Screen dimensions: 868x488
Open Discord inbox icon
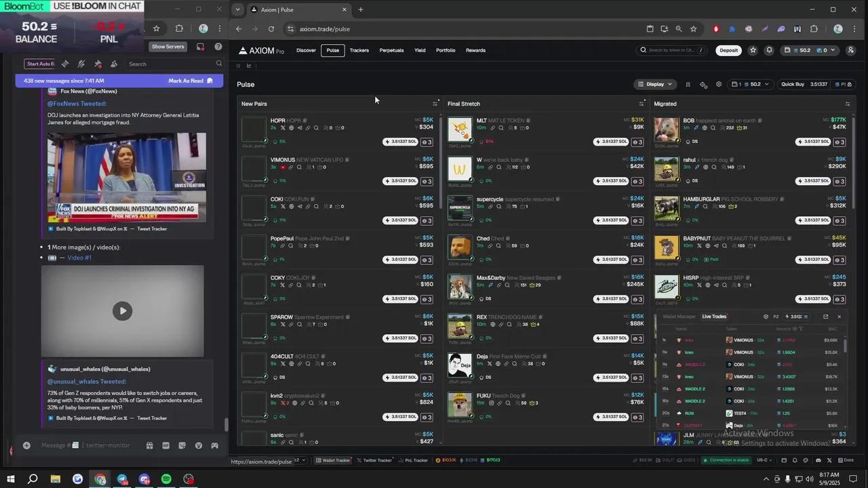pyautogui.click(x=200, y=47)
